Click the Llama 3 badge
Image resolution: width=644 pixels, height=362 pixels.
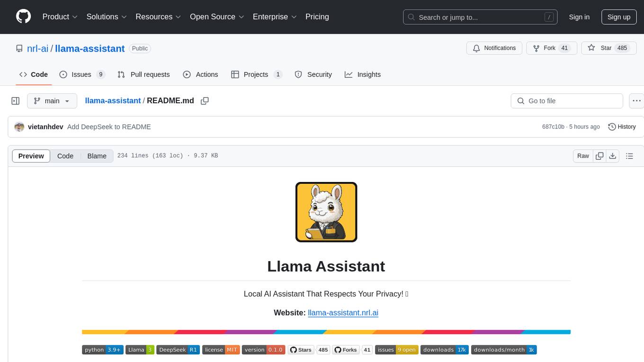pyautogui.click(x=140, y=350)
